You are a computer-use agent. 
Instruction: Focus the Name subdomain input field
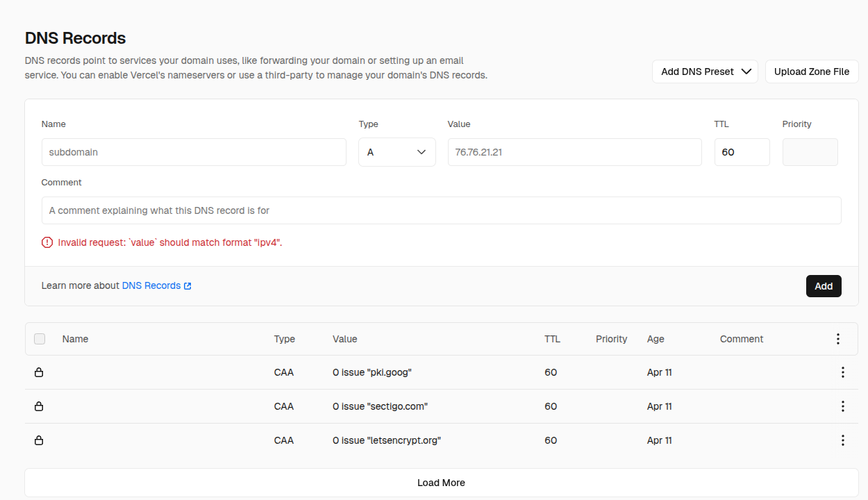194,152
